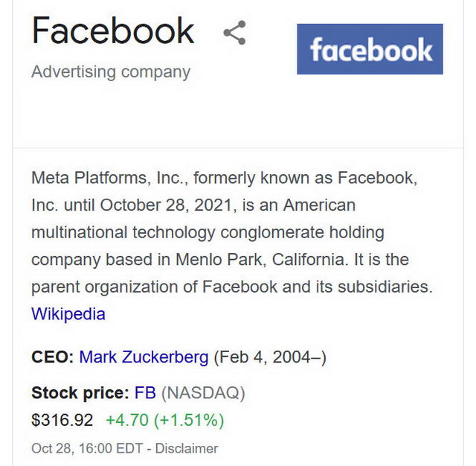The height and width of the screenshot is (466, 476).
Task: Click the bold Stock price label
Action: [80, 392]
